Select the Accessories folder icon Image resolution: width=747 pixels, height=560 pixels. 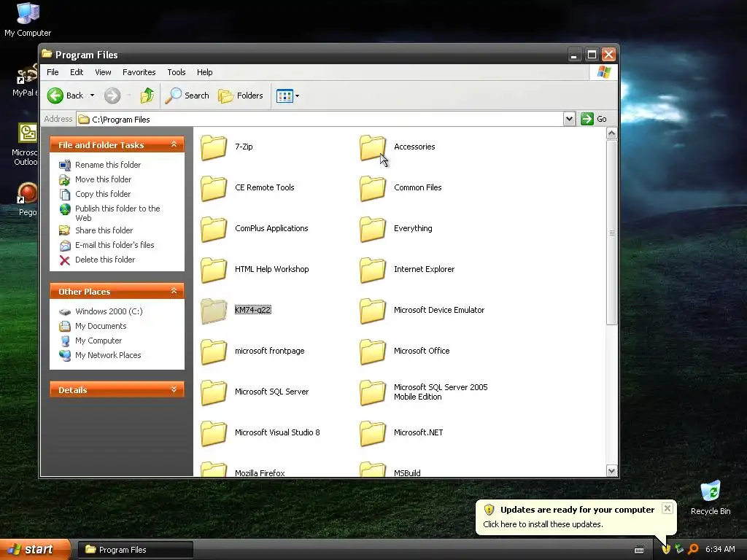[373, 147]
